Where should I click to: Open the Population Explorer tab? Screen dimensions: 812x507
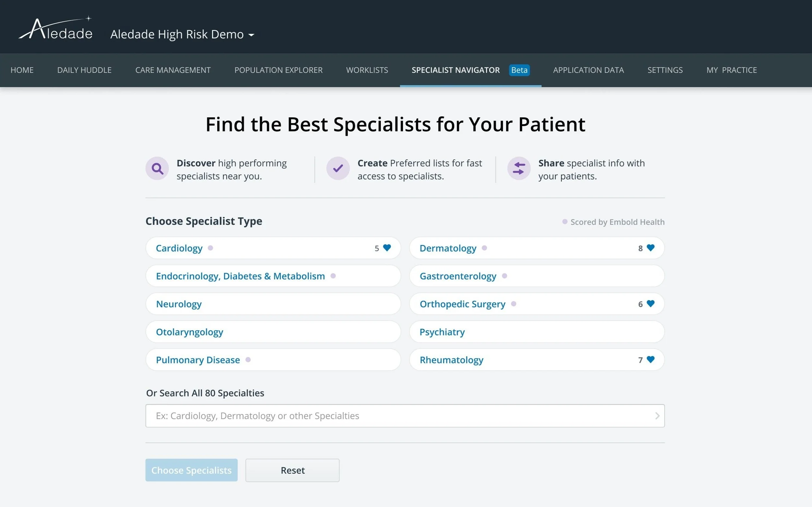pyautogui.click(x=278, y=70)
